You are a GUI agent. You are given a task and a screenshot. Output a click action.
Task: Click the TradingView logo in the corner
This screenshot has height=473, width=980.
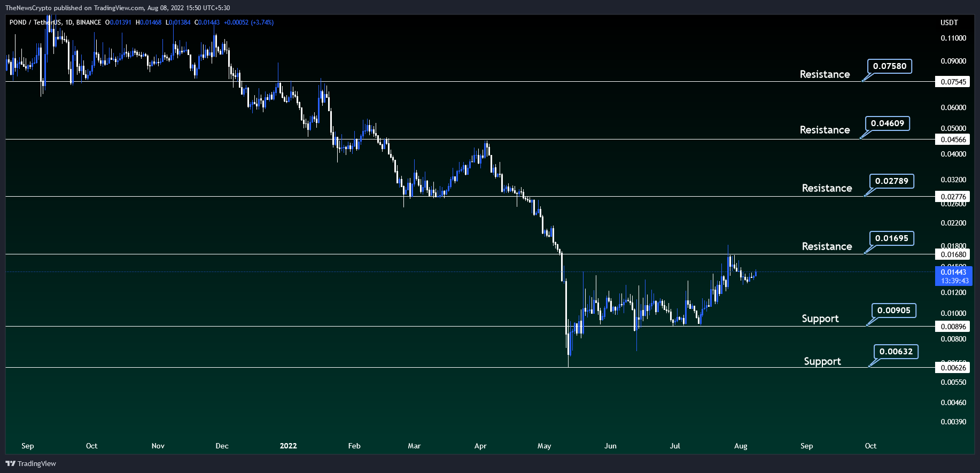click(x=30, y=463)
